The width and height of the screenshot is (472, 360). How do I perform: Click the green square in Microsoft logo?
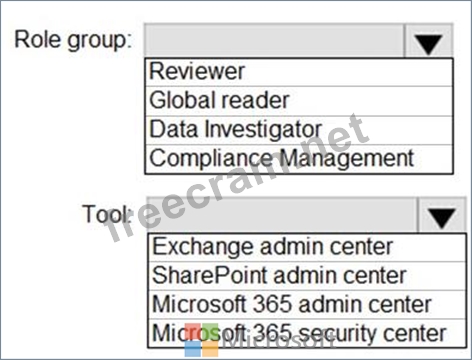point(210,331)
